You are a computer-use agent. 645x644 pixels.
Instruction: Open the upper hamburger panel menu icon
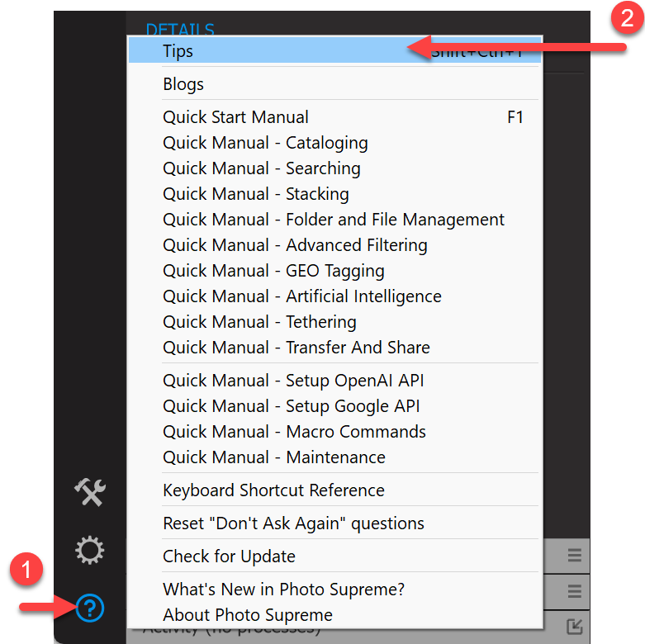(x=575, y=555)
